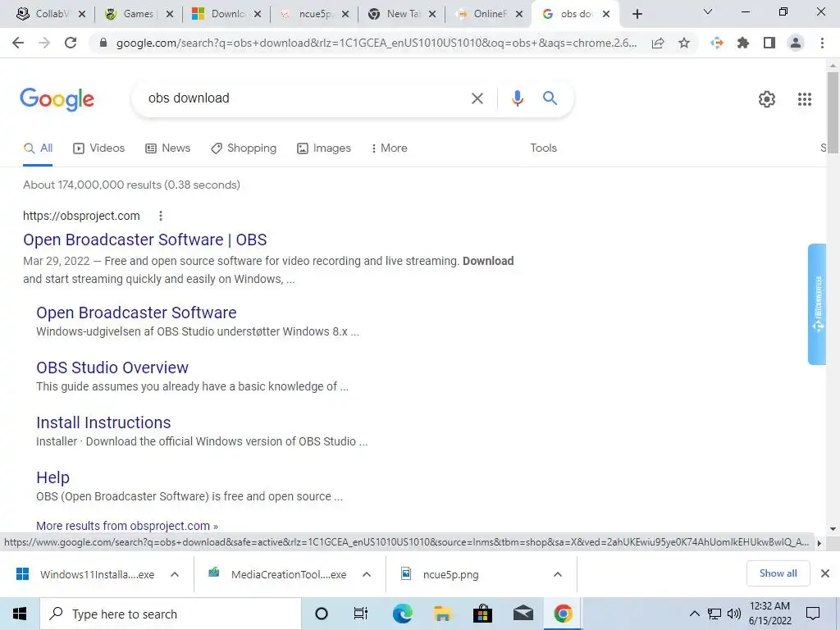The image size is (840, 630).
Task: Open the extensions puzzle icon
Action: (743, 43)
